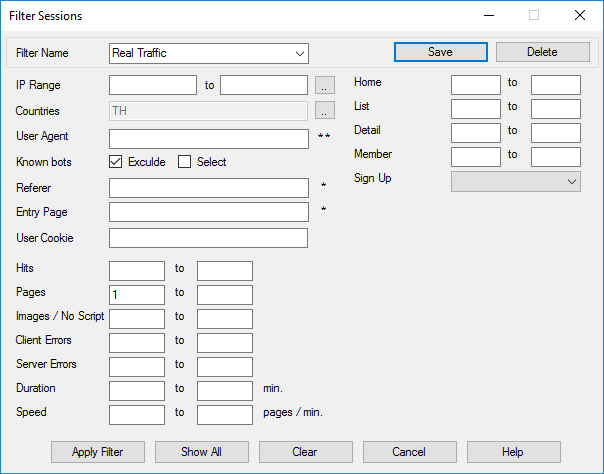The image size is (604, 474).
Task: Click the User Cookie input field
Action: click(208, 238)
